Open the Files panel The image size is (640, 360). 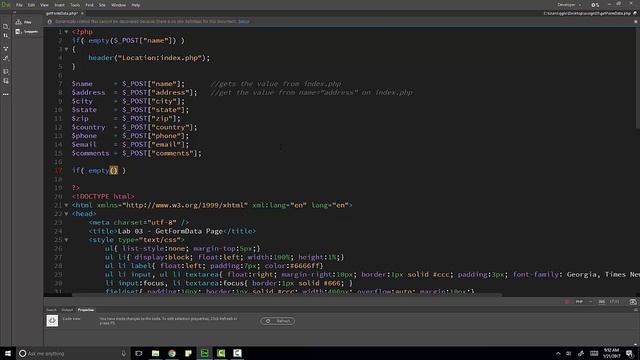24,22
